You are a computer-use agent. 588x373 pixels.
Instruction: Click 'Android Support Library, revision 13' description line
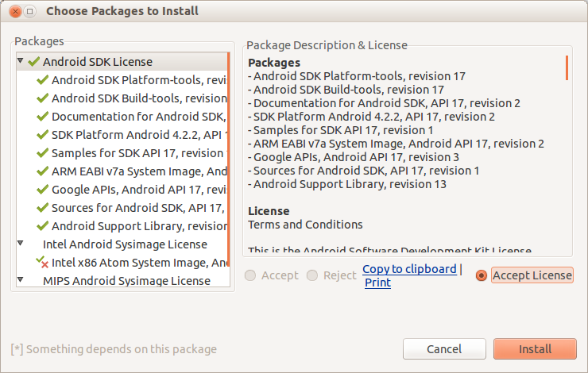(347, 184)
